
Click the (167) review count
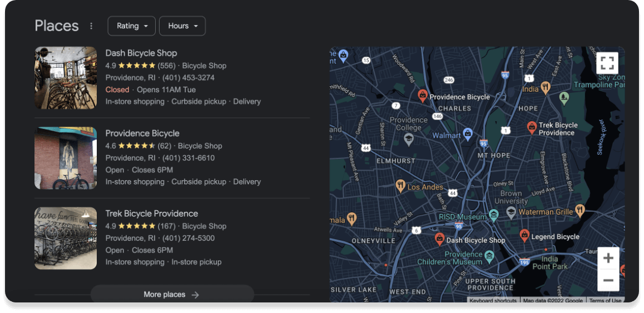tap(166, 226)
